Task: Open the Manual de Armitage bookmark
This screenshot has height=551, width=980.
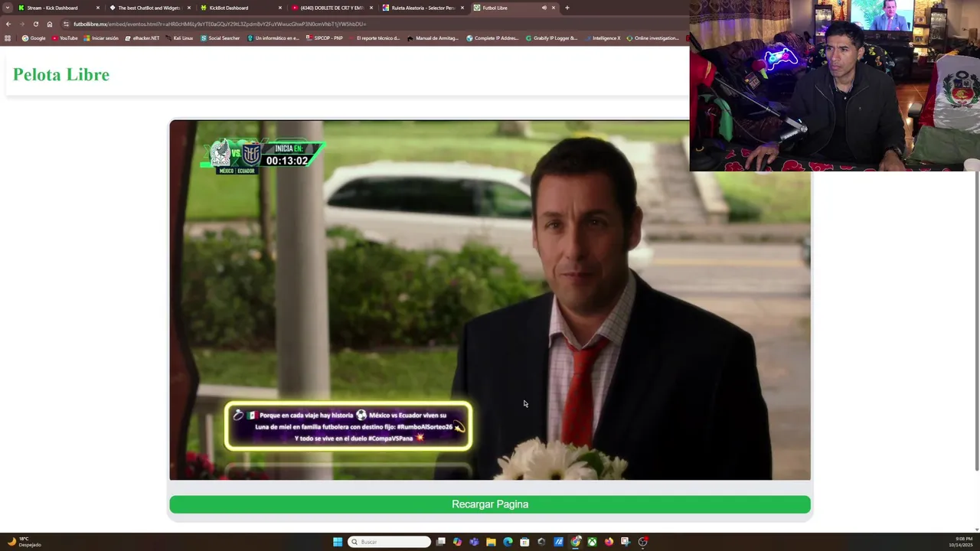Action: point(433,38)
